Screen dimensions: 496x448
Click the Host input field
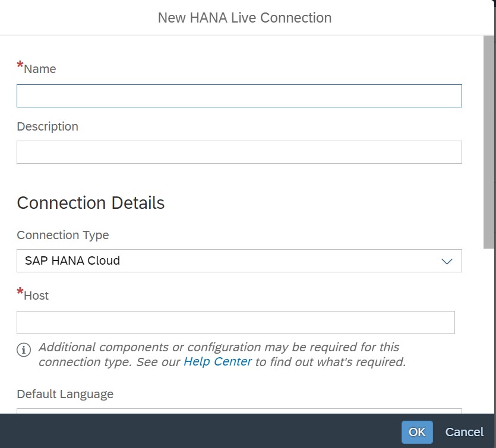[236, 323]
